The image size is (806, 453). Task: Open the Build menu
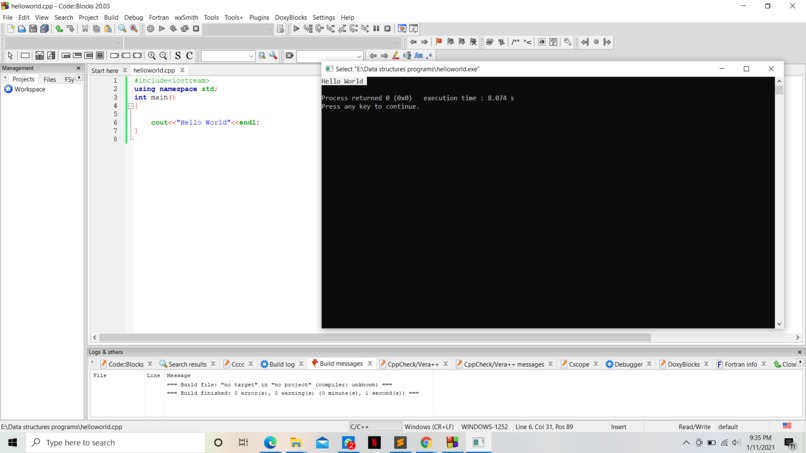pyautogui.click(x=111, y=17)
